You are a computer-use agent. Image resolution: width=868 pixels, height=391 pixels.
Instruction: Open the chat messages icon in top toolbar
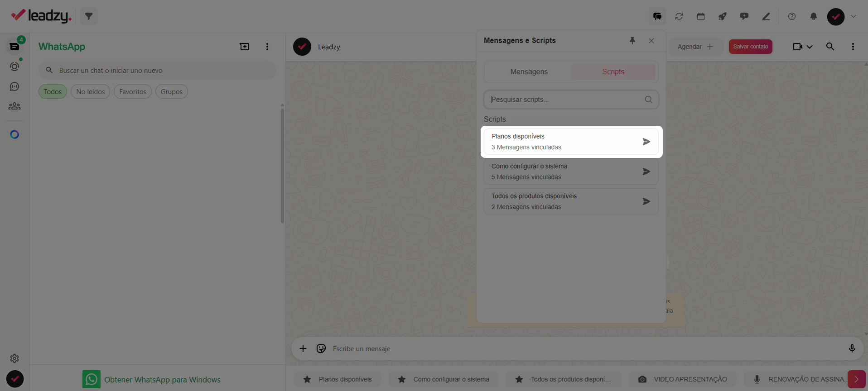point(657,16)
